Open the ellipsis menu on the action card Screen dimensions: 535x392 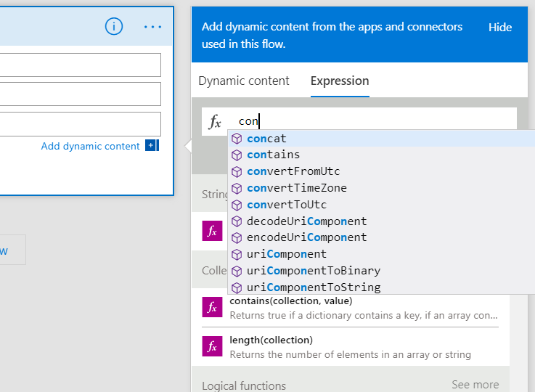tap(153, 27)
